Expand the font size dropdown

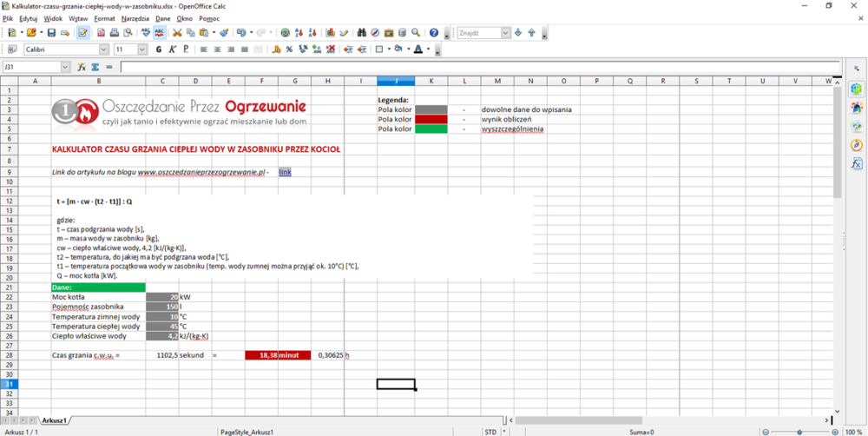[143, 50]
